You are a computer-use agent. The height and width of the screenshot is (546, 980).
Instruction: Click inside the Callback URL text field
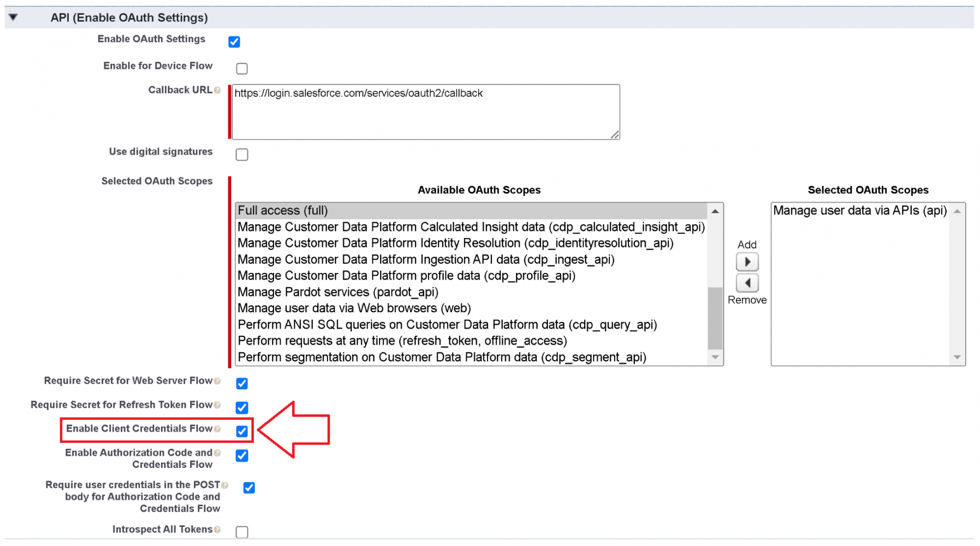coord(425,112)
